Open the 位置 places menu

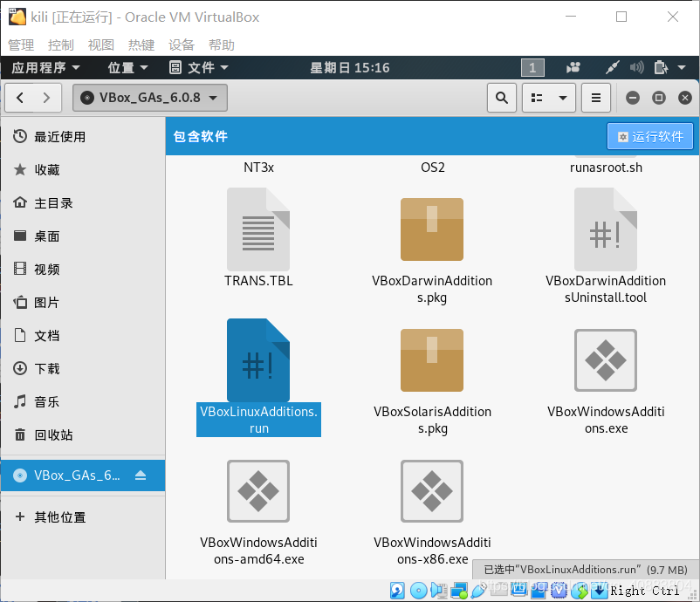click(127, 68)
